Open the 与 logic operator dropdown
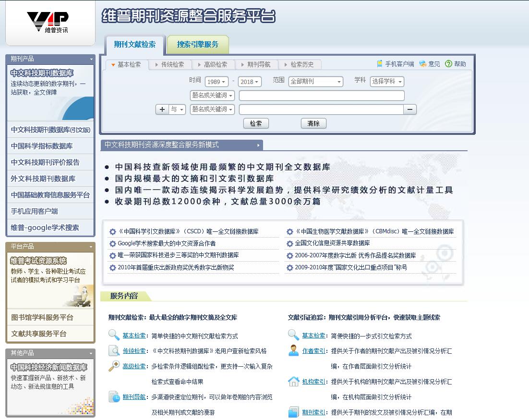 177,109
